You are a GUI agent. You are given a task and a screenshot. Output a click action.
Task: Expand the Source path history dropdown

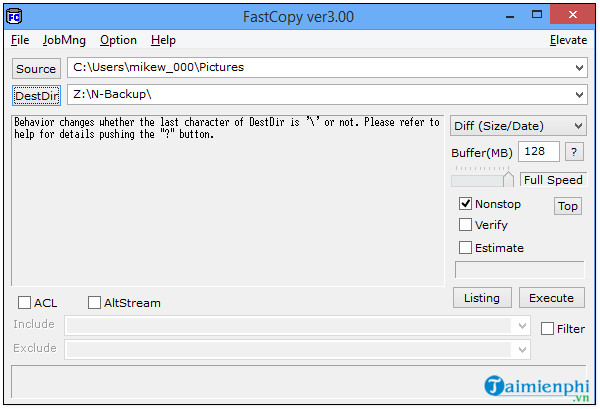(x=579, y=68)
